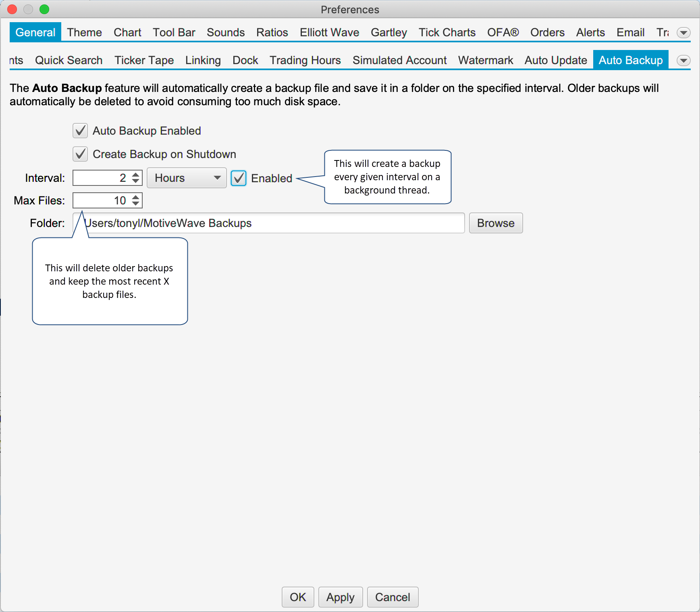Disable the interval Enabled checkbox

[x=239, y=178]
